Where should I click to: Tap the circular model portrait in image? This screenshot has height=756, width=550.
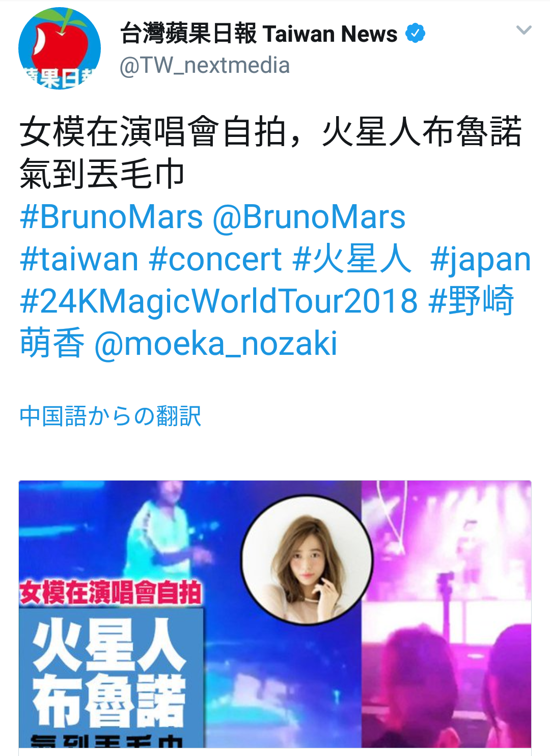tap(307, 560)
